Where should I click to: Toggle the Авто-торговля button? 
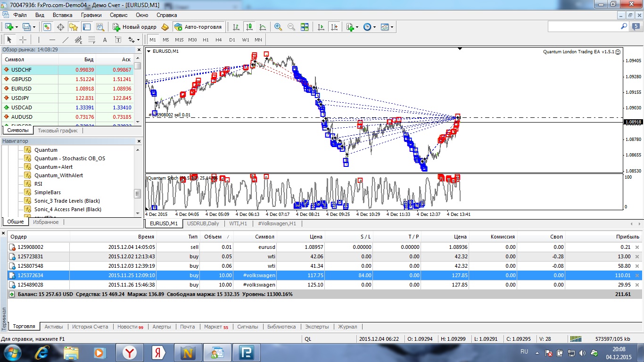[198, 27]
